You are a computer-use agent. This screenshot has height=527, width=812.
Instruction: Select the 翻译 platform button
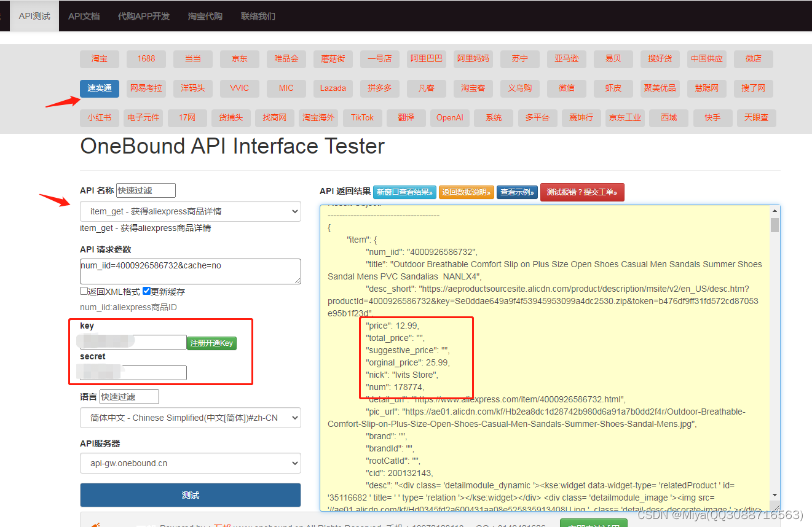[406, 118]
